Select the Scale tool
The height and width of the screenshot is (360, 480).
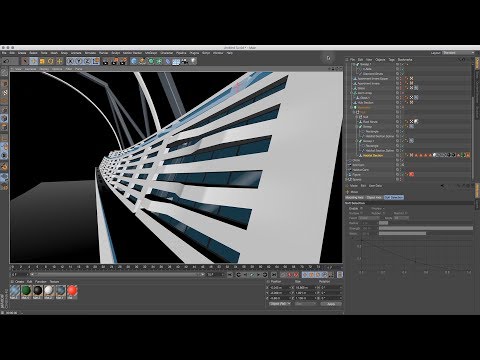[42, 61]
